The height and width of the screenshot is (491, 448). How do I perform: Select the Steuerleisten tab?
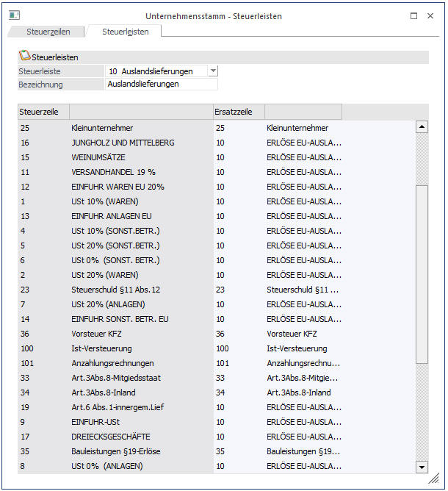coord(126,32)
